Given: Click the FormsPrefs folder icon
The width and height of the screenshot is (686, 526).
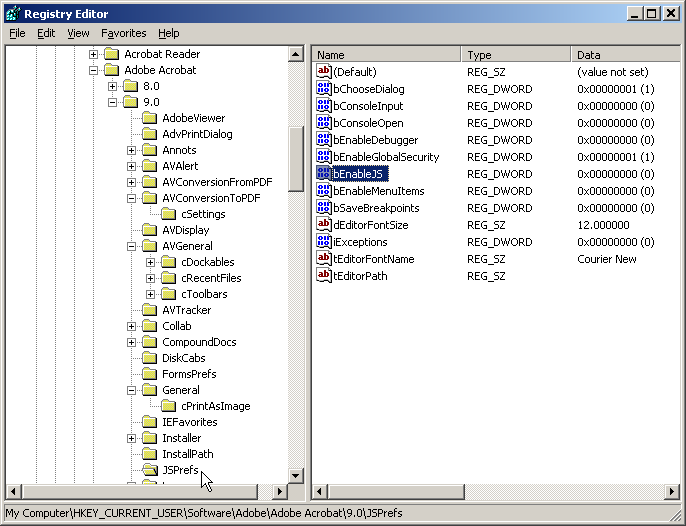Looking at the screenshot, I should pos(150,374).
